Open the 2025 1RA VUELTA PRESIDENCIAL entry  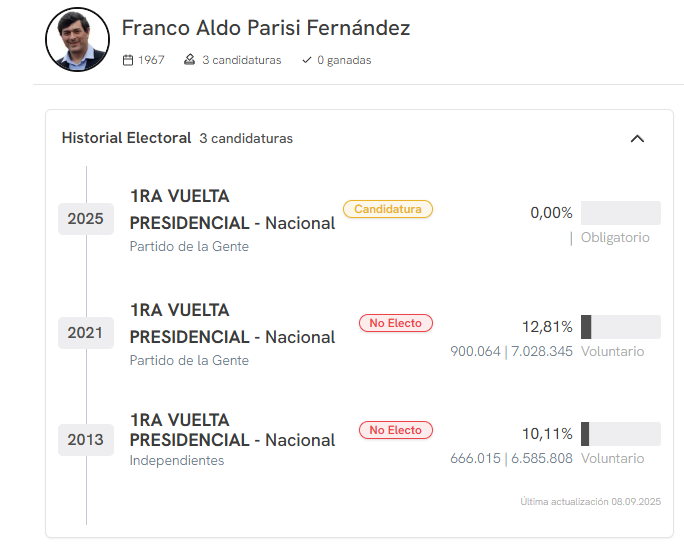232,210
